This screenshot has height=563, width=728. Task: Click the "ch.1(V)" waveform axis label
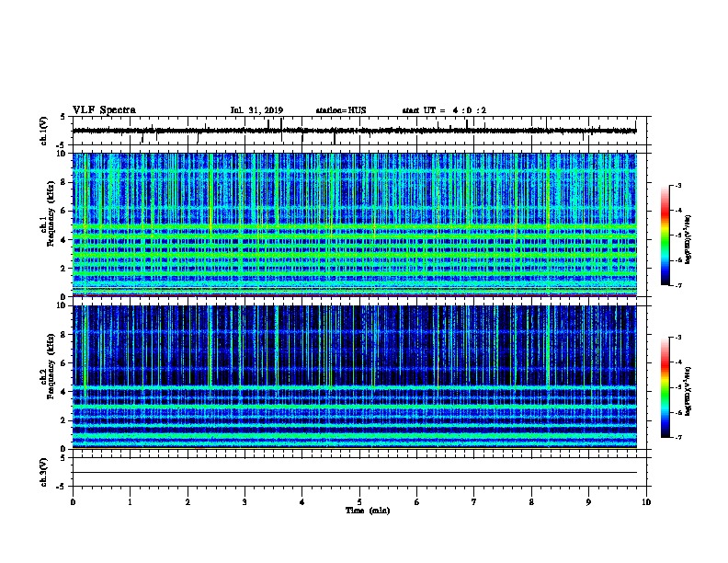point(44,131)
